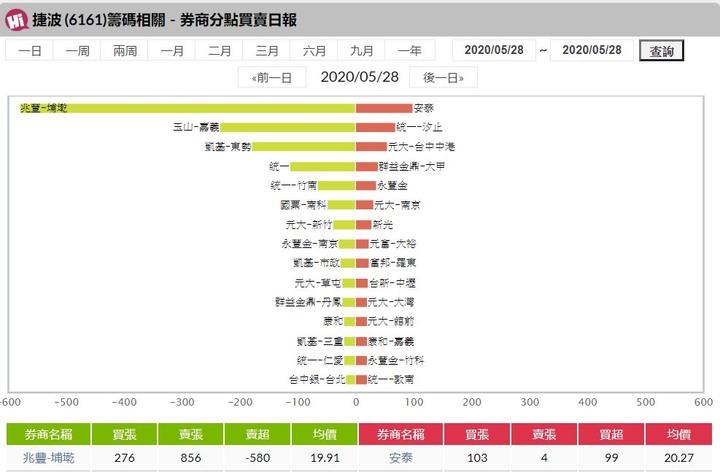Screen dimensions: 720x472
Task: Click the green 均價 column header
Action: [x=325, y=434]
